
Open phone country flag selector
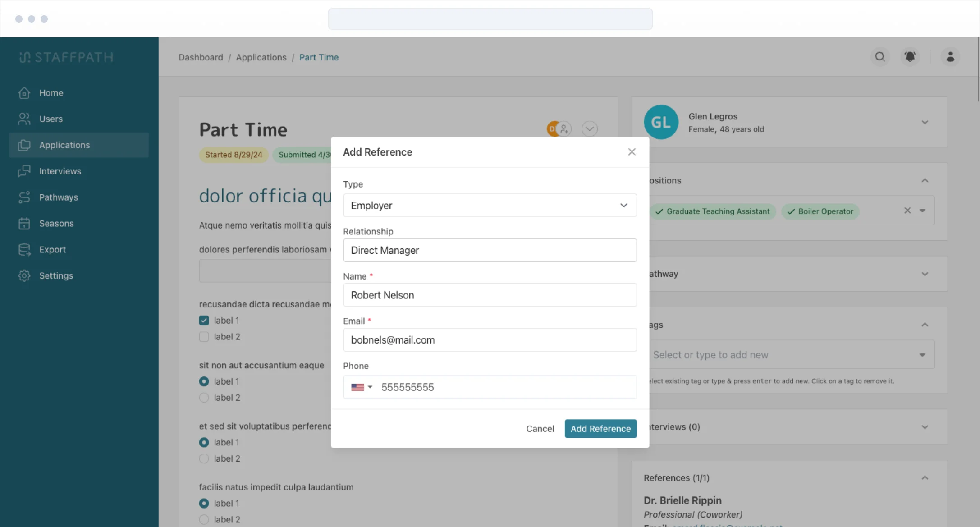(x=362, y=387)
